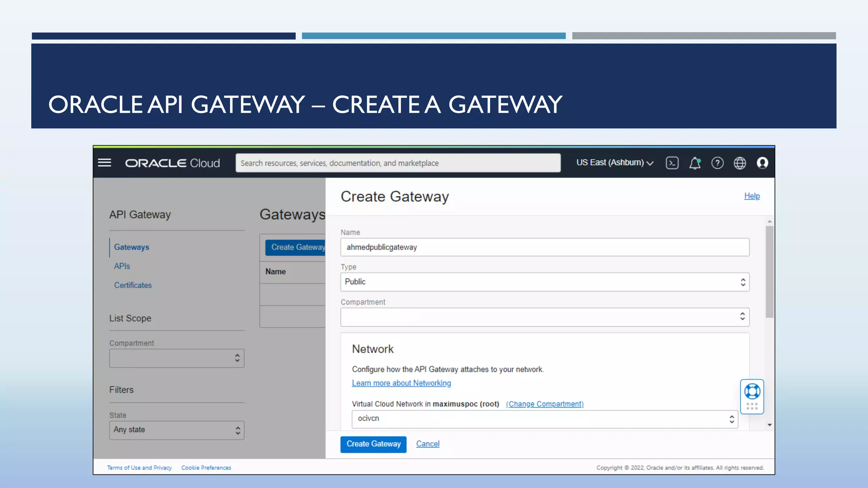868x488 pixels.
Task: Open the State filter Any state dropdown
Action: pyautogui.click(x=177, y=430)
